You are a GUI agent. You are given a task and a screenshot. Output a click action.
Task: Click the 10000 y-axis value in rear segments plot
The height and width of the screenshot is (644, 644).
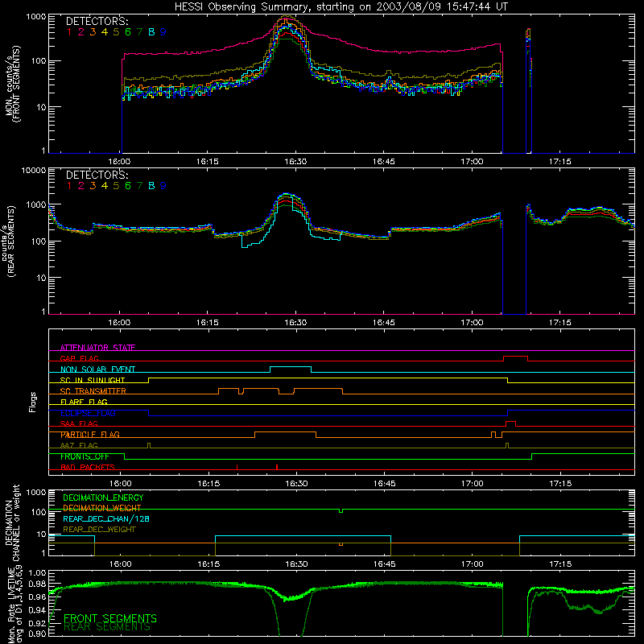coord(34,171)
